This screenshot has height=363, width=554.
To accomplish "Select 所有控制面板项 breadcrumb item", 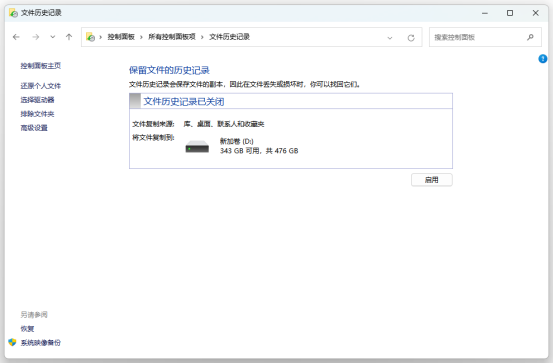I will tap(172, 37).
